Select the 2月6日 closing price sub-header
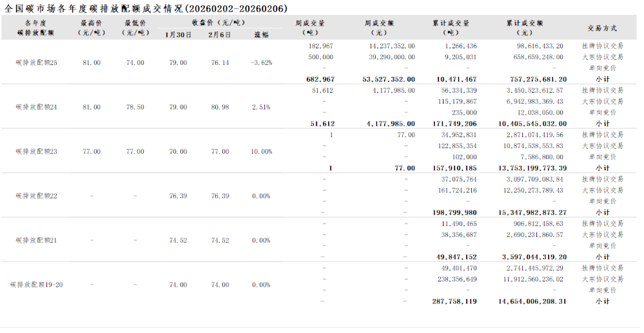This screenshot has width=644, height=333. point(220,35)
